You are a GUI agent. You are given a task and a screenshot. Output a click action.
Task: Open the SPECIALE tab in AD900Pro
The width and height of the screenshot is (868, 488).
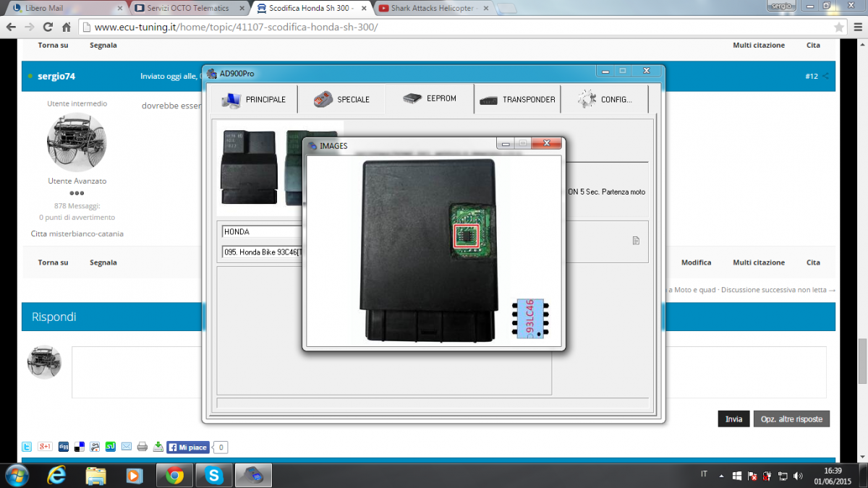(341, 100)
